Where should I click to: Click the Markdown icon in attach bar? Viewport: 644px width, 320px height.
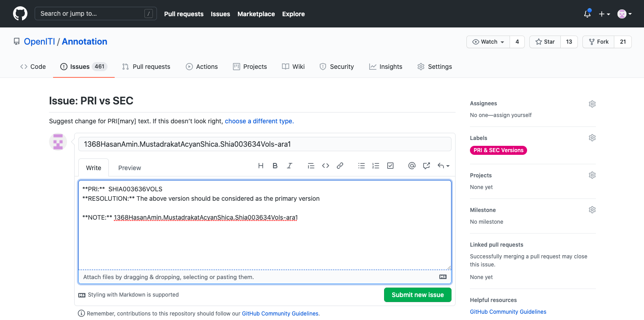443,277
